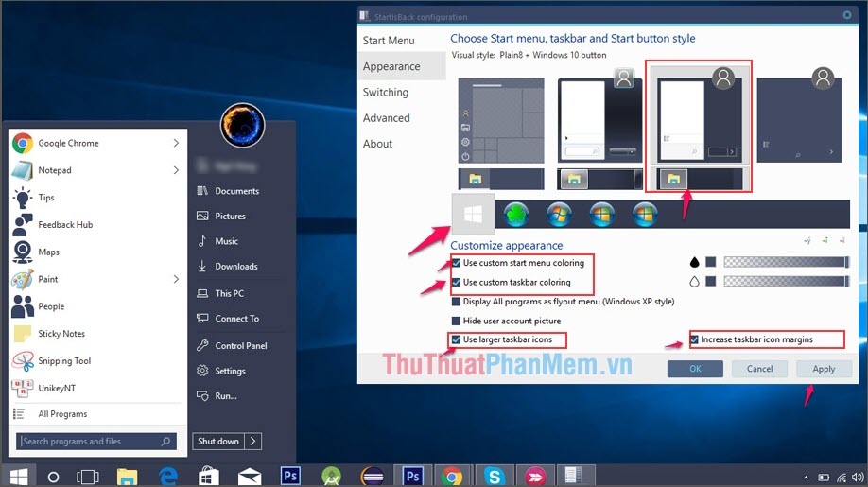The image size is (868, 487).
Task: Click the Apply button
Action: [824, 369]
